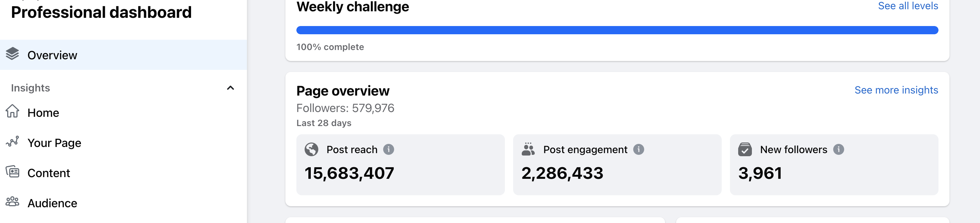
Task: Click the New followers checkmark icon
Action: pos(745,149)
